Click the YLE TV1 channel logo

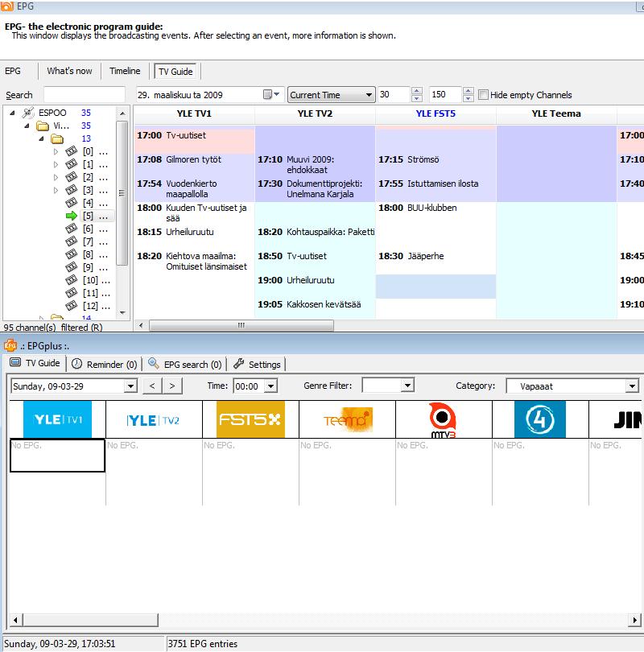[57, 419]
